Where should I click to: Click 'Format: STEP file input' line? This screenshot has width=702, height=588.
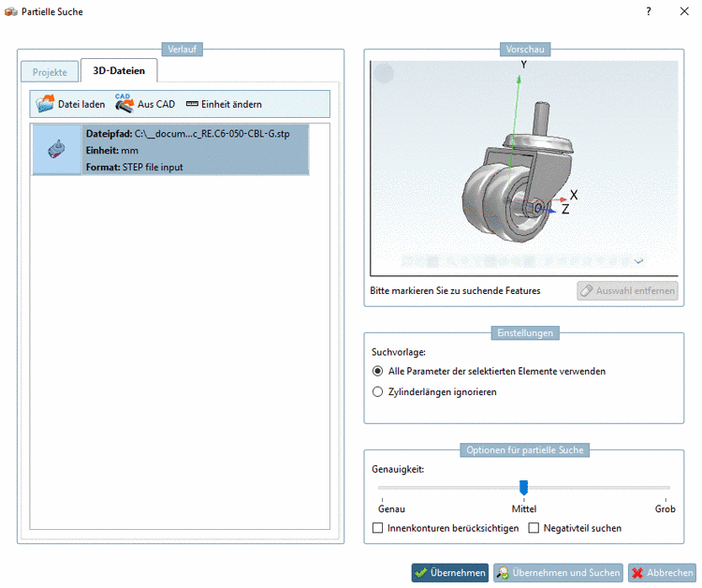(x=134, y=167)
